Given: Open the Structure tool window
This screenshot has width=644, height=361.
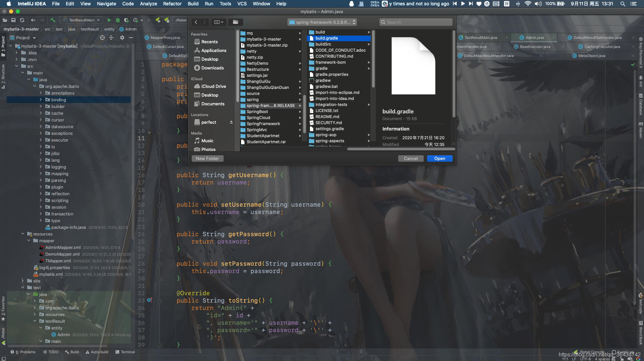Looking at the screenshot, I should (x=3, y=76).
